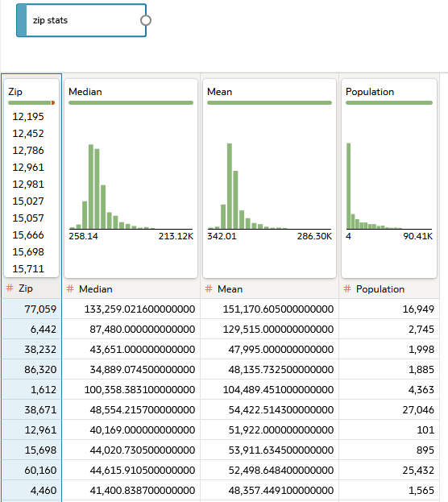The width and height of the screenshot is (448, 502).
Task: Select the Zip column header
Action: tap(31, 288)
